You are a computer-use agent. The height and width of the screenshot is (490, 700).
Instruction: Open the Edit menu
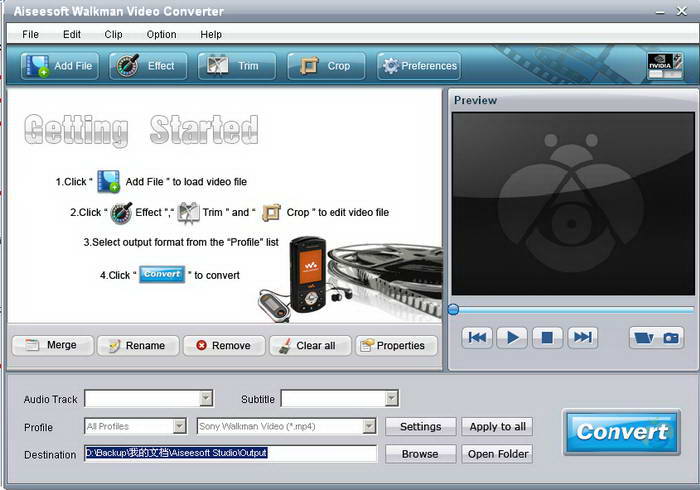[x=72, y=34]
